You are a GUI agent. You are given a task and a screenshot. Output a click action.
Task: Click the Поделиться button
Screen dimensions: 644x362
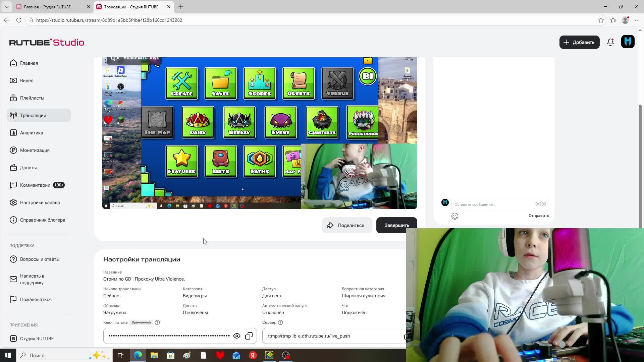(347, 225)
